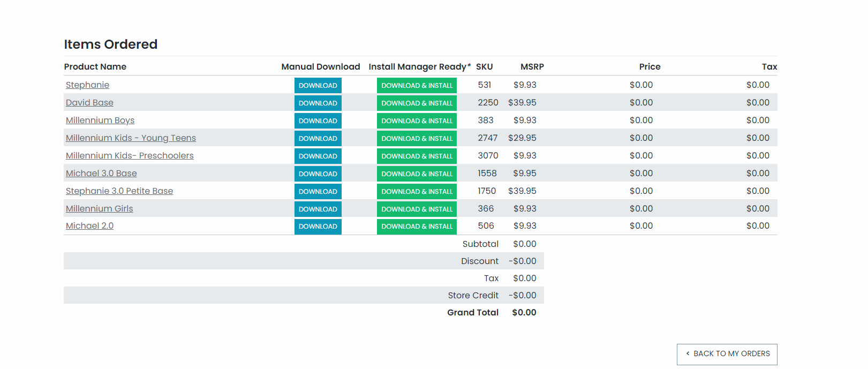This screenshot has width=868, height=369.
Task: Open Millennium Kids - Young Teens link
Action: (131, 138)
